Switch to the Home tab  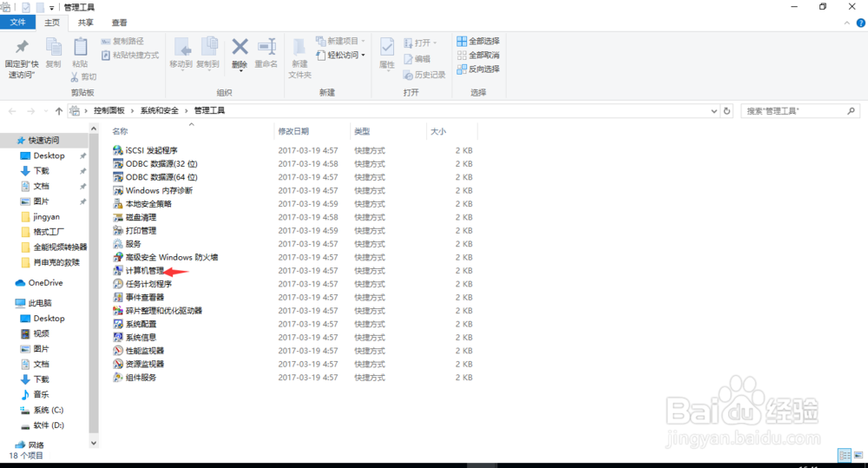pos(52,23)
